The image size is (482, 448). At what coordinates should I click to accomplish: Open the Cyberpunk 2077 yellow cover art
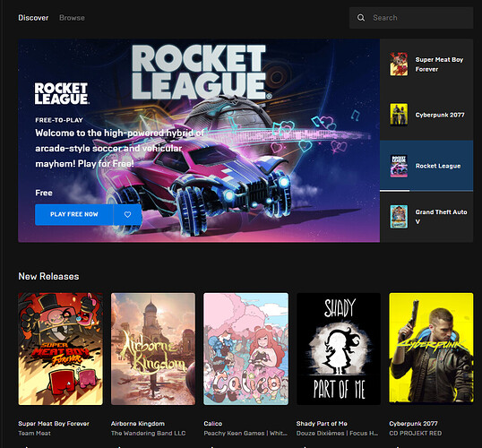(431, 349)
